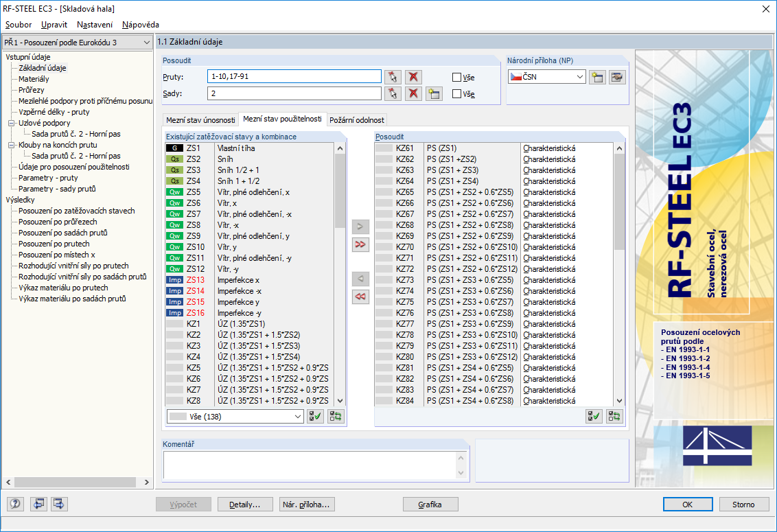The image size is (777, 532).
Task: Select KZ70 combination row in Posoudit
Action: 494,247
